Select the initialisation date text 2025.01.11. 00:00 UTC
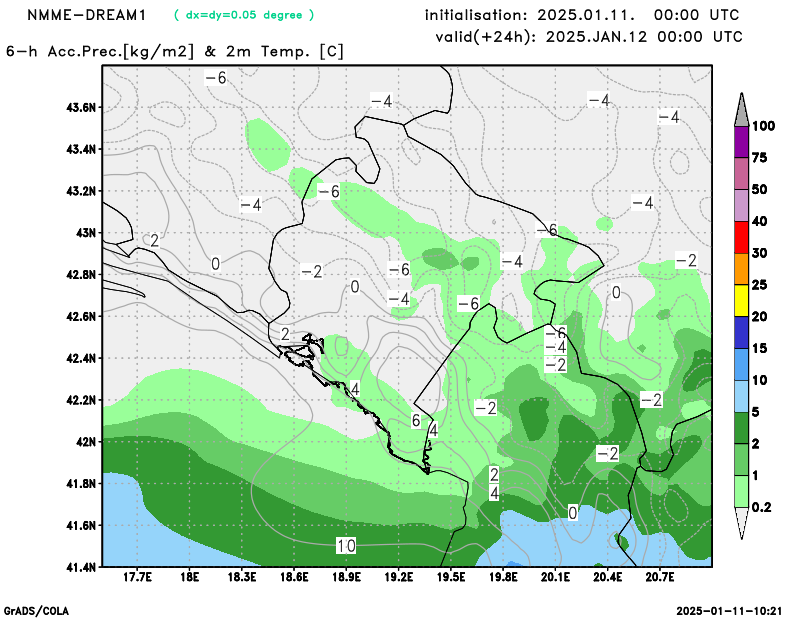 click(638, 15)
